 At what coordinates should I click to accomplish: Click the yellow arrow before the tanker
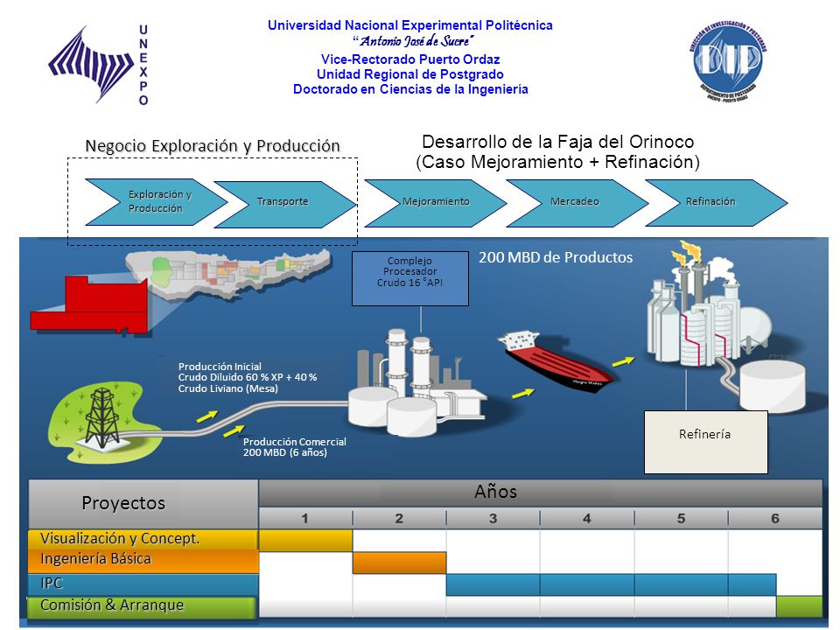(x=523, y=393)
